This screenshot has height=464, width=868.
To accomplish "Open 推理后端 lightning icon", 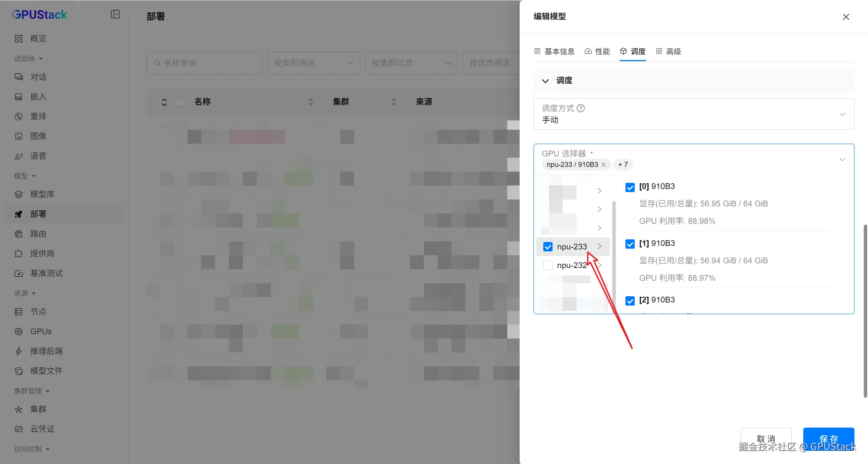I will pos(19,351).
